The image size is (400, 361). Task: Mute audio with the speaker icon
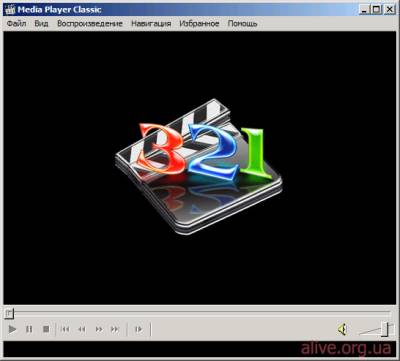pyautogui.click(x=342, y=329)
